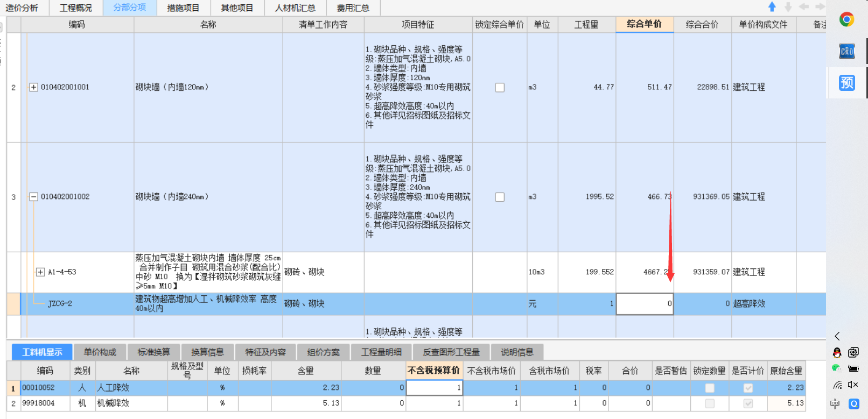The width and height of the screenshot is (868, 419).
Task: Click the 综合单价 column header
Action: coord(645,24)
